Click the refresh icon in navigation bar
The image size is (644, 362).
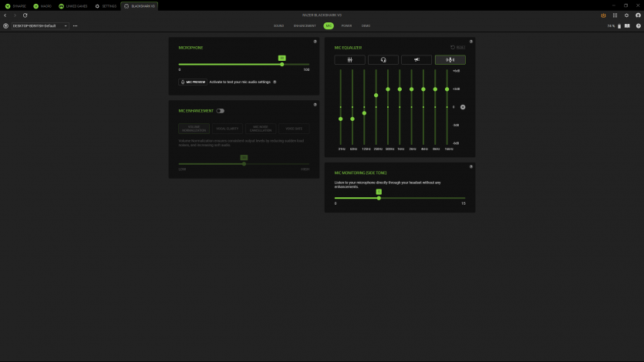pyautogui.click(x=25, y=15)
